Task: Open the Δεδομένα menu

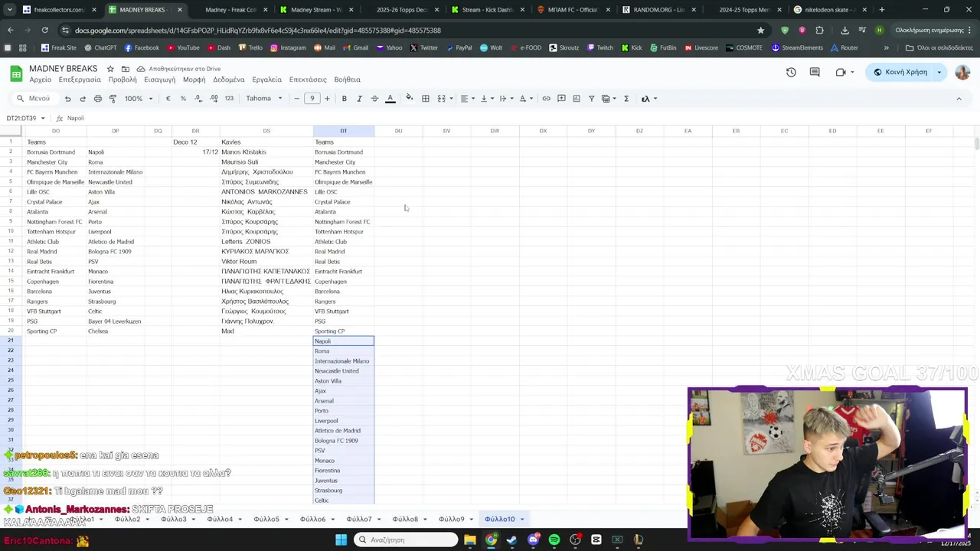Action: (229, 80)
